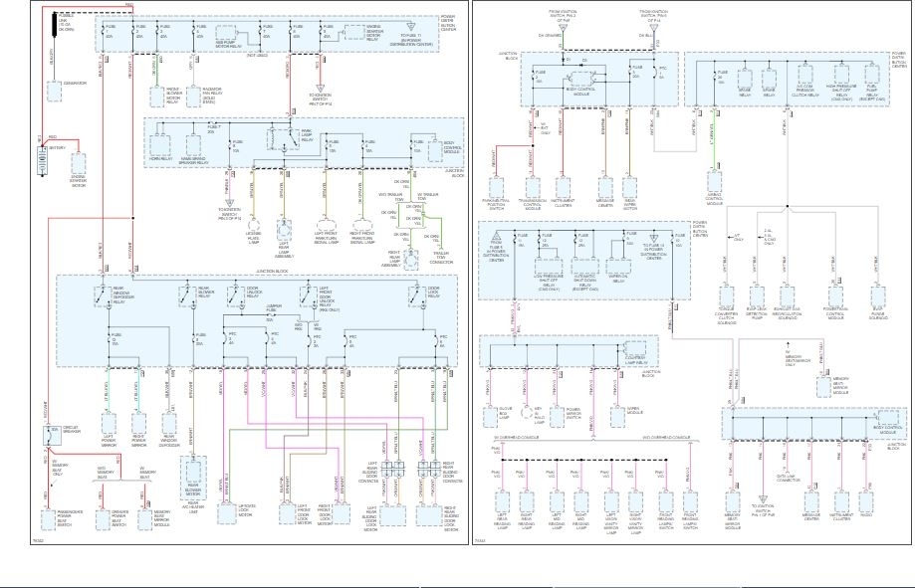Select the Front Blower Motor Relay box
This screenshot has width=915, height=588.
tap(157, 97)
